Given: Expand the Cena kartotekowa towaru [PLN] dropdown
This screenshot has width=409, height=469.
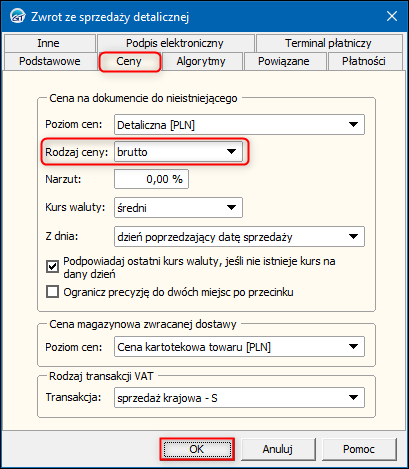Looking at the screenshot, I should (x=239, y=347).
